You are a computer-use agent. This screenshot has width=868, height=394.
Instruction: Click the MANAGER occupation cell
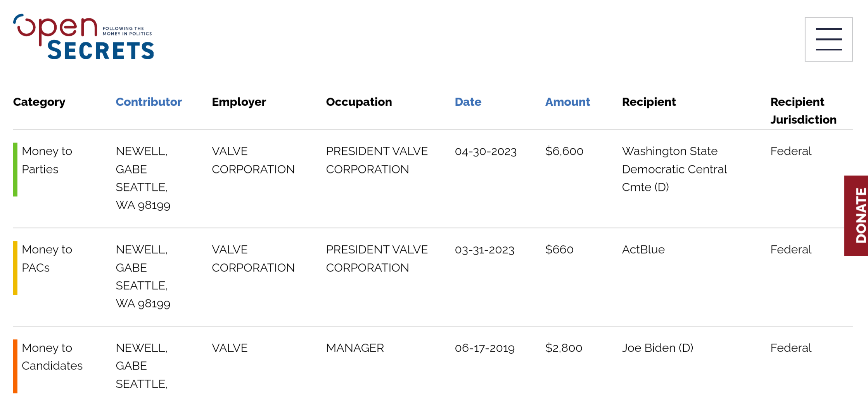click(x=355, y=348)
